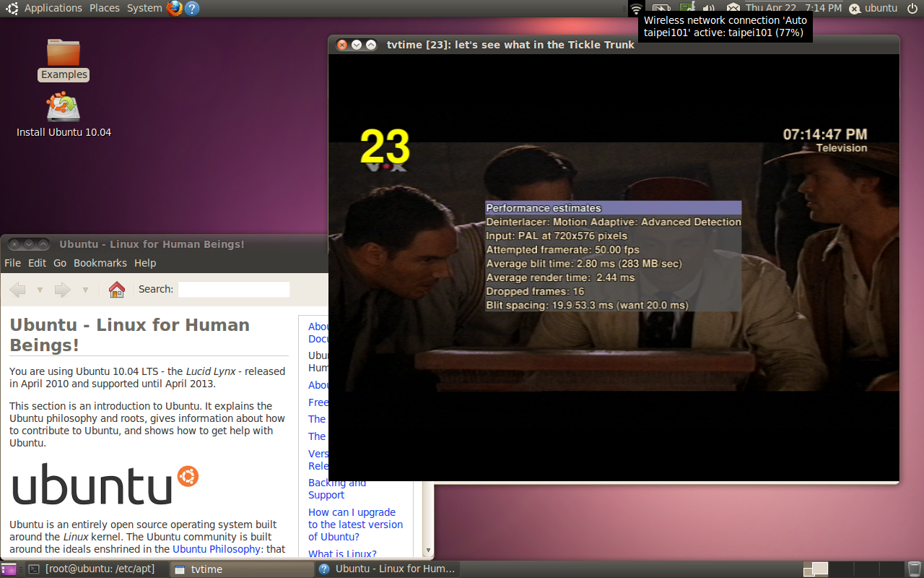Open the Applications menu
This screenshot has height=578, width=924.
coord(53,8)
